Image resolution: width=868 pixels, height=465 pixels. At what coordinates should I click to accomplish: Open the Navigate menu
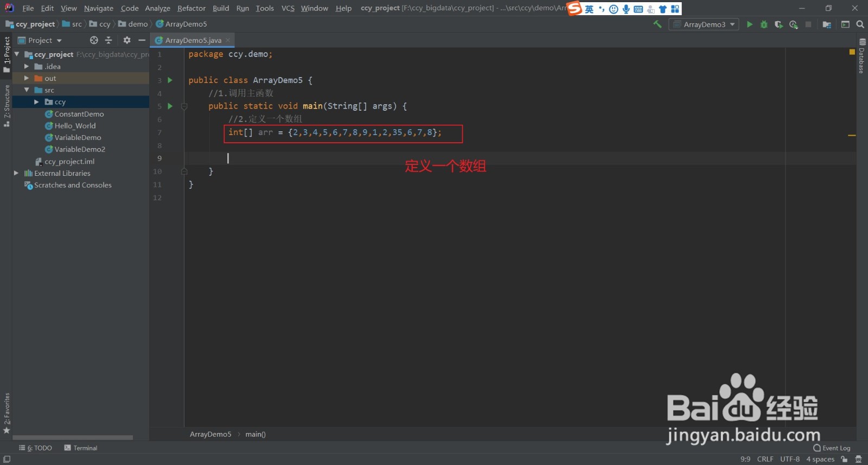[x=99, y=8]
